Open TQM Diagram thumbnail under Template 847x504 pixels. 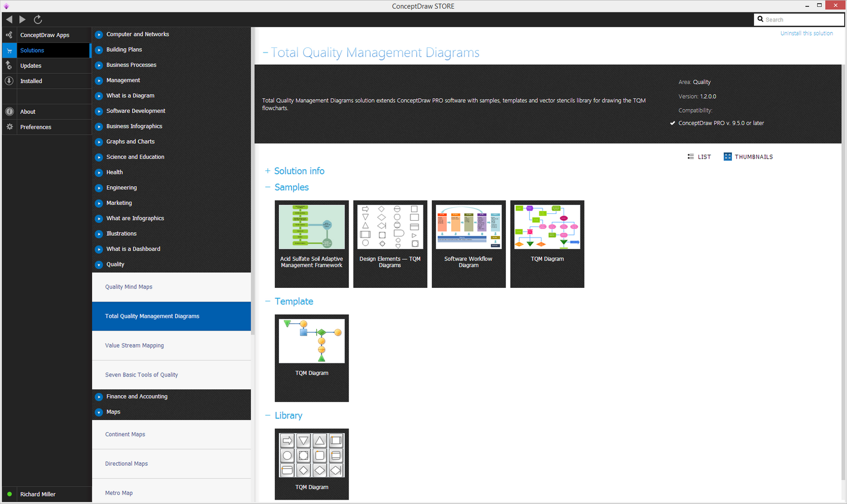[x=312, y=358]
